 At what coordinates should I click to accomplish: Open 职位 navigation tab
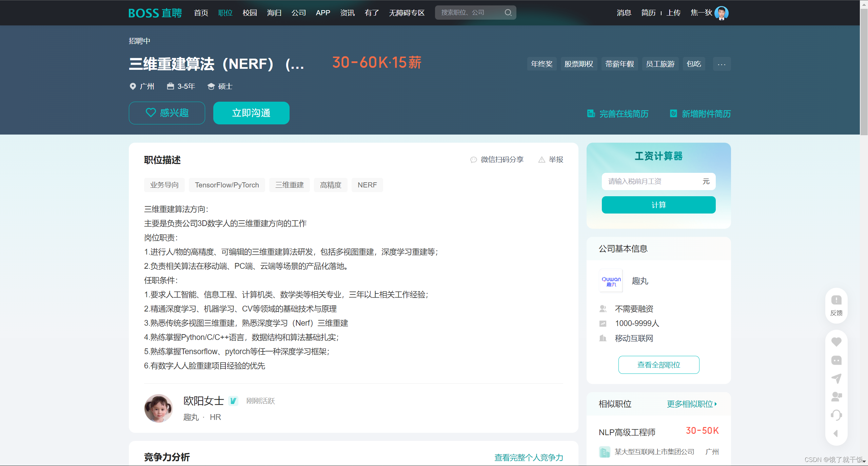[x=225, y=13]
